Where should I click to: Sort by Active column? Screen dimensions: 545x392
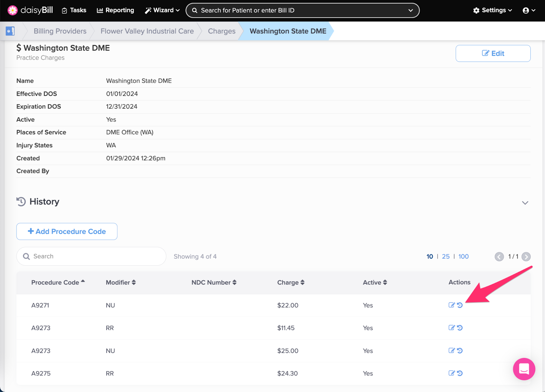[x=375, y=282]
